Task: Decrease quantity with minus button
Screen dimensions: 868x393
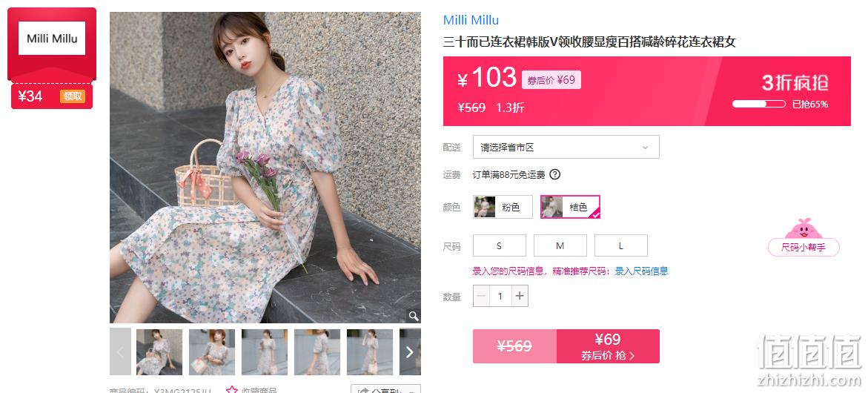Action: tap(482, 296)
